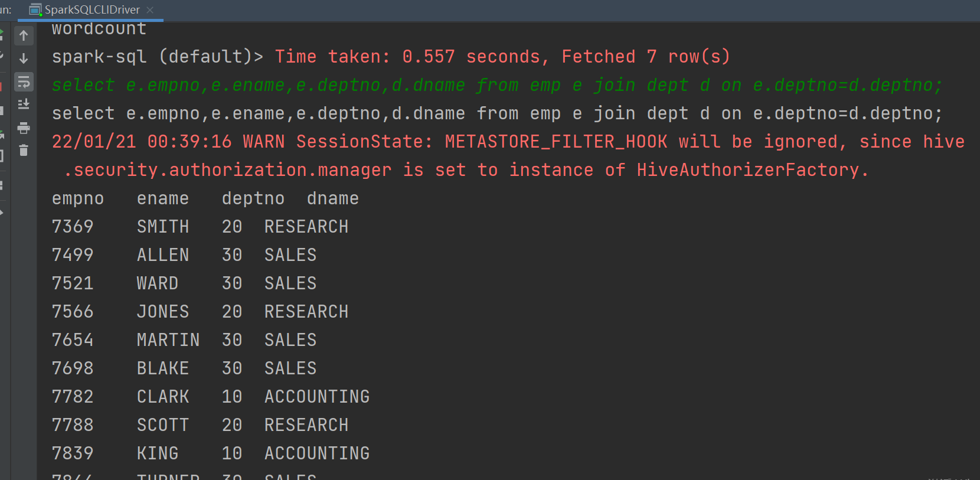
Task: Print the console output
Action: 24,128
